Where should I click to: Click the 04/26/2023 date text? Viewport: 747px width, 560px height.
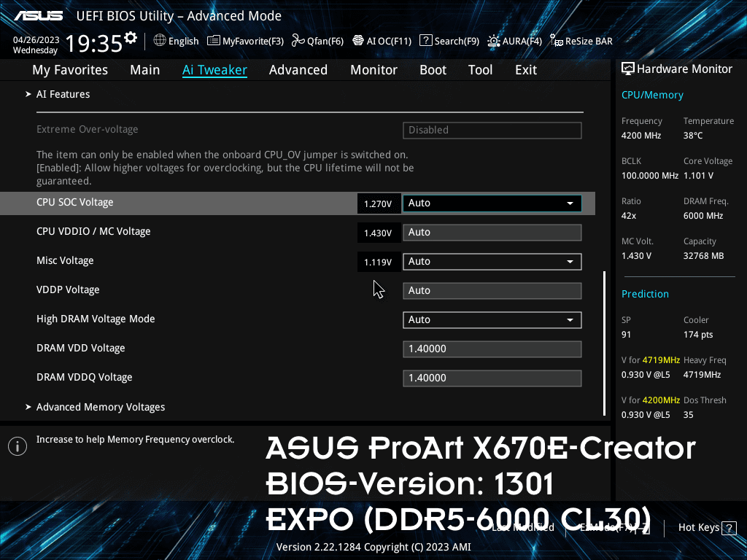tap(36, 40)
